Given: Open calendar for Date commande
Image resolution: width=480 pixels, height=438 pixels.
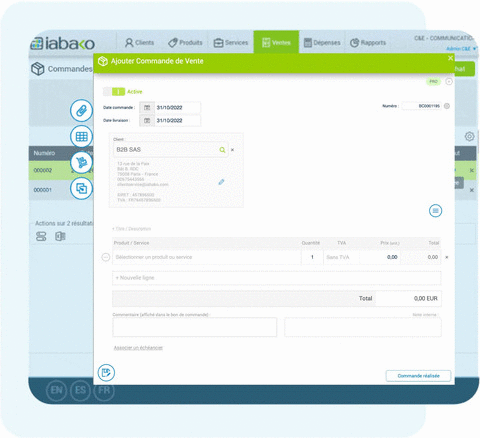Looking at the screenshot, I should point(147,108).
